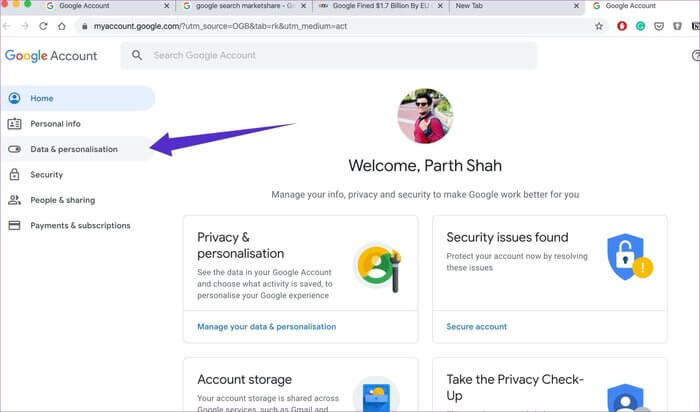The image size is (700, 412).
Task: Click Manage your data & personalisation link
Action: click(x=267, y=327)
